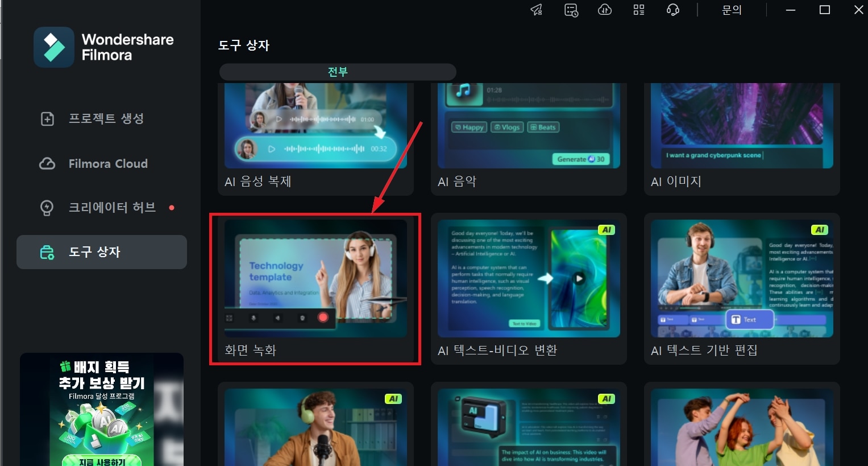The height and width of the screenshot is (466, 868).
Task: Click the red notification dot beside 크리에이터 허브
Action: (x=172, y=208)
